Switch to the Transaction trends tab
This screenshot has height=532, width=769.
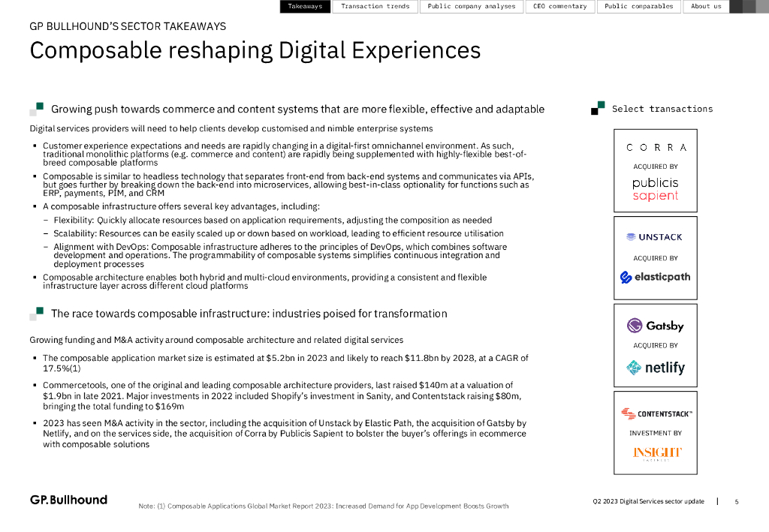pyautogui.click(x=375, y=7)
